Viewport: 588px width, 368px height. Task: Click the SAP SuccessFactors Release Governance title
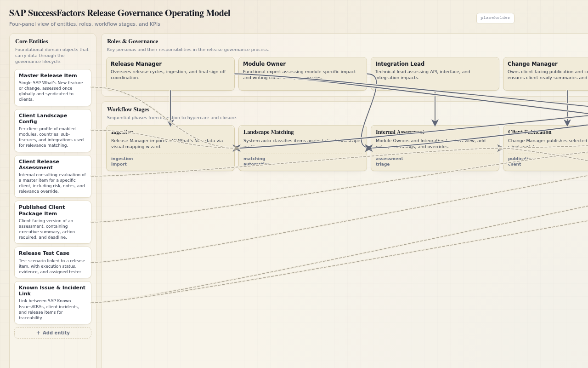coord(119,13)
